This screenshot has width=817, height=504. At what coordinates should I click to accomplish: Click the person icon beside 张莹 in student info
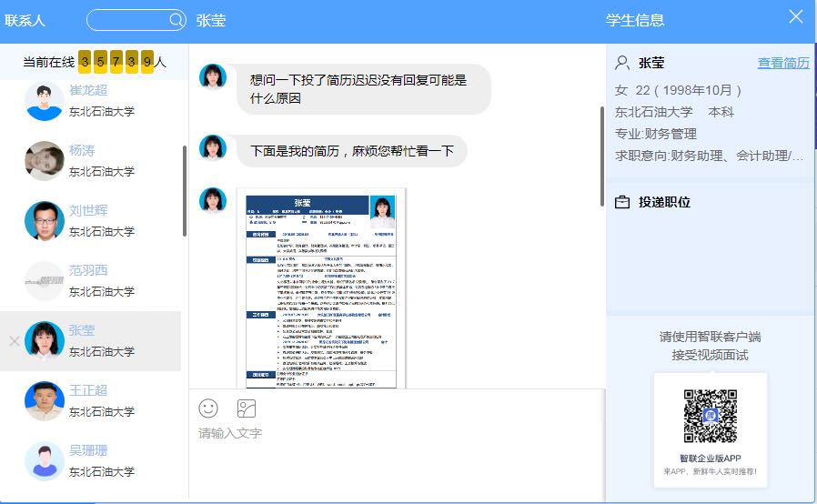point(622,63)
